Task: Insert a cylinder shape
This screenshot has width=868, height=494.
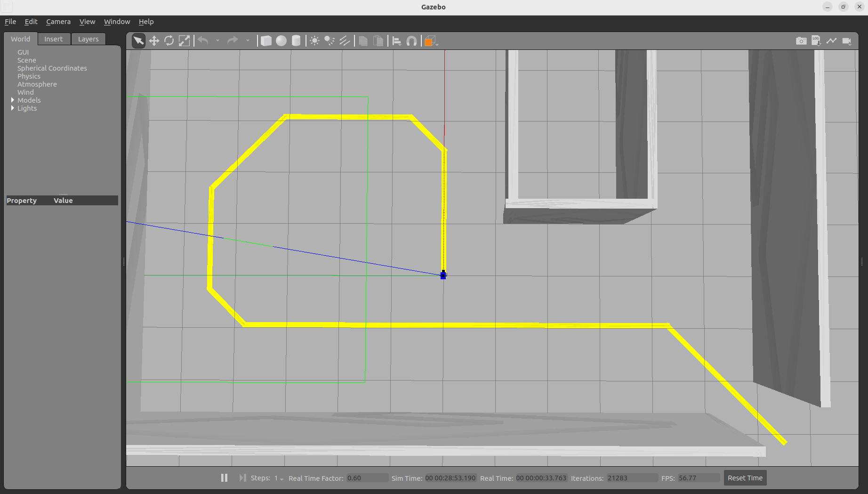Action: [296, 41]
